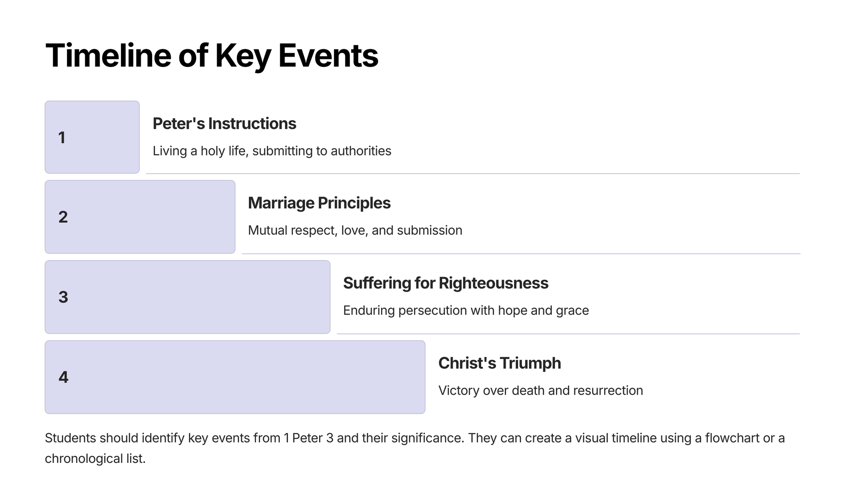Click the digit 1 in the first box
Viewport: 851px width, 504px height.
62,138
